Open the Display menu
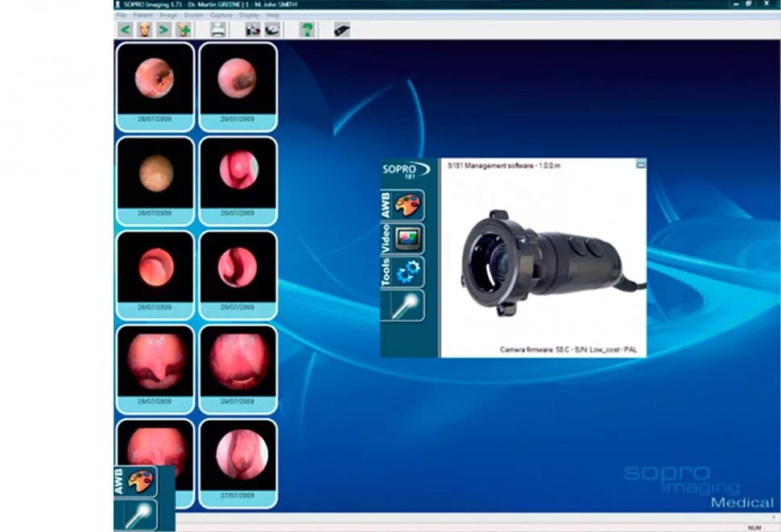This screenshot has height=532, width=781. (249, 15)
